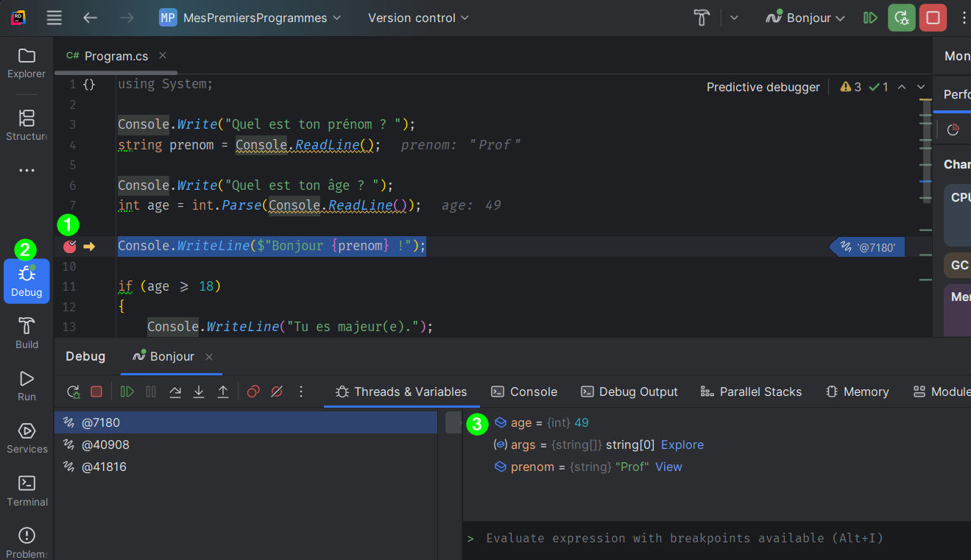971x560 pixels.
Task: Open the Terminal tool window
Action: click(27, 491)
